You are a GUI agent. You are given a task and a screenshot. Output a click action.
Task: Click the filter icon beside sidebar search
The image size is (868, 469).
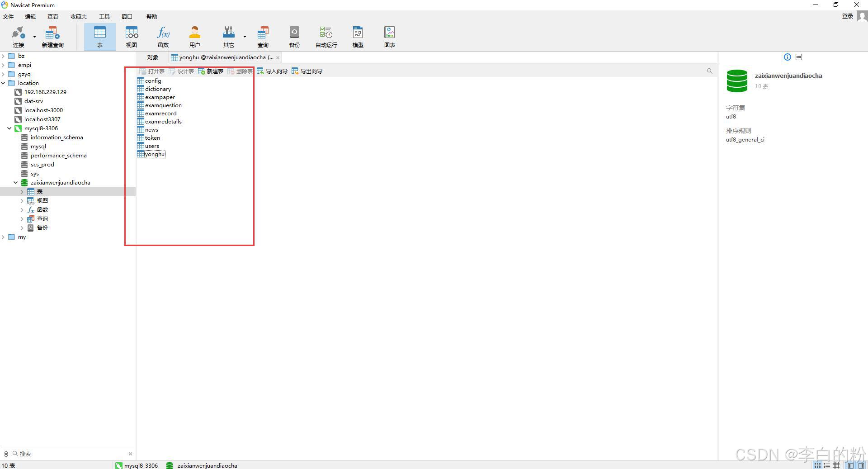[6, 454]
